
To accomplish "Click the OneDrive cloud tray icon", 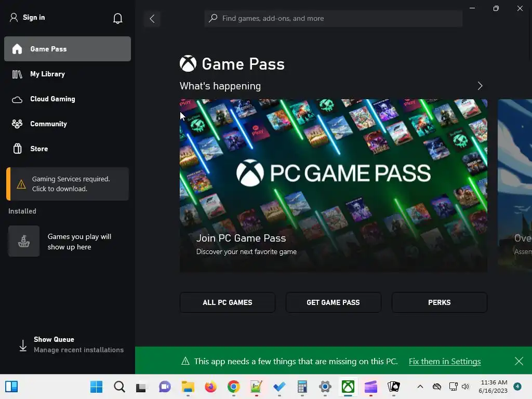I will tap(437, 387).
